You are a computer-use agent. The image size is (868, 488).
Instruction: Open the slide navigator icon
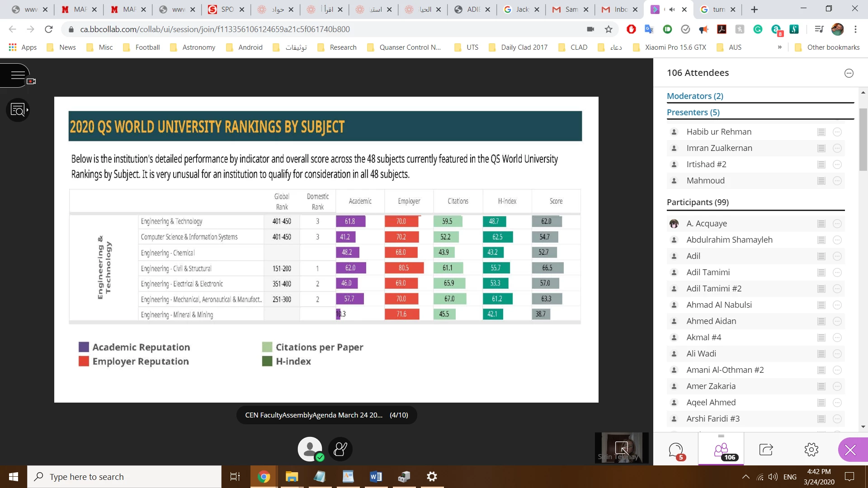[18, 110]
